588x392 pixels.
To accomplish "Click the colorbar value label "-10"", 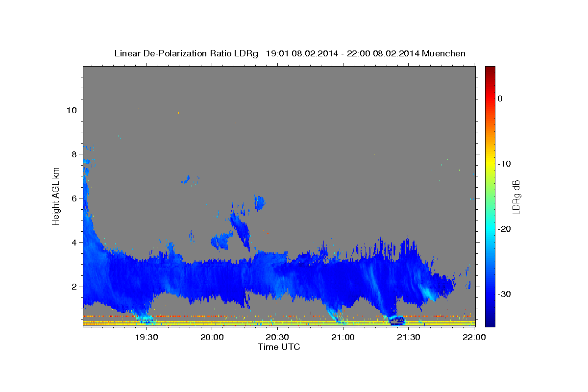I will [x=504, y=164].
